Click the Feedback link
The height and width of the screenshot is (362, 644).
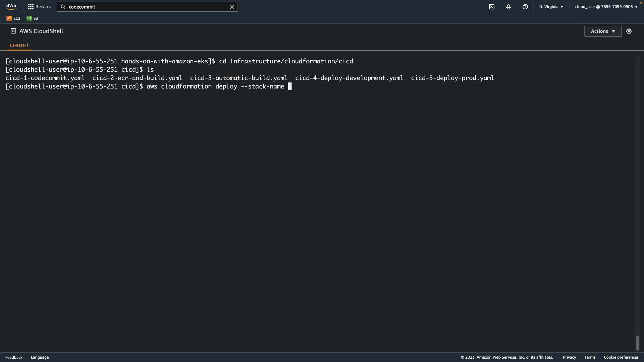click(x=14, y=357)
